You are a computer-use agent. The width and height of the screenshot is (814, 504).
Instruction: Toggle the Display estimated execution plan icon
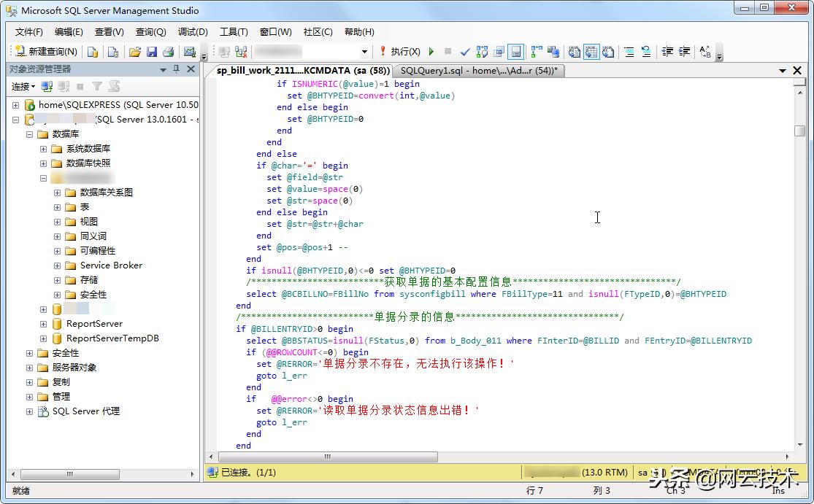[480, 52]
